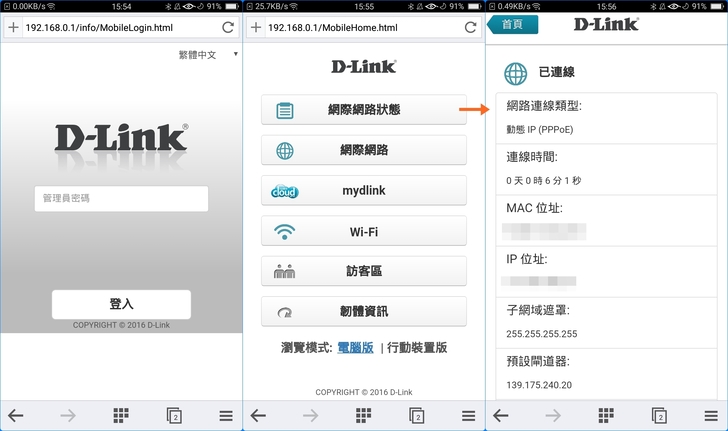
Task: Click the MAC 位址 label
Action: coord(534,208)
